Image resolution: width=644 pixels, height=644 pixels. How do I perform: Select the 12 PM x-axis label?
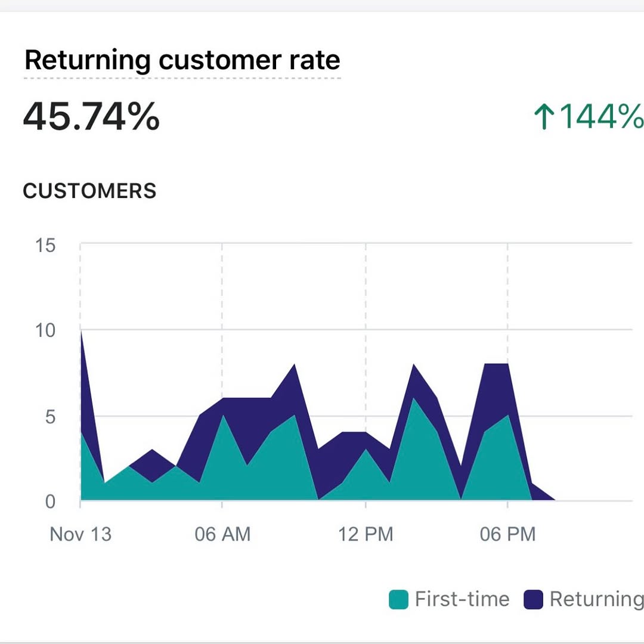[x=366, y=534]
